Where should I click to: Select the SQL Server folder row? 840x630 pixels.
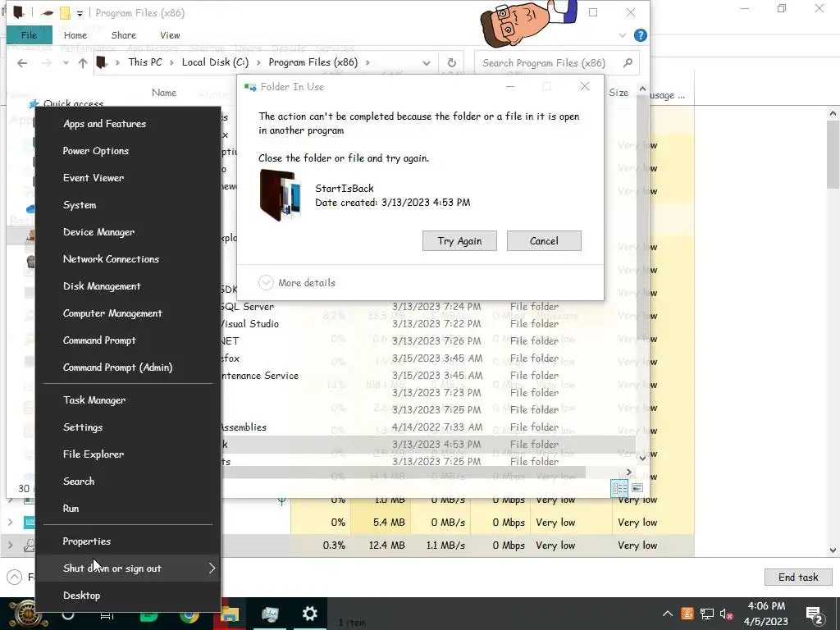[x=428, y=307]
